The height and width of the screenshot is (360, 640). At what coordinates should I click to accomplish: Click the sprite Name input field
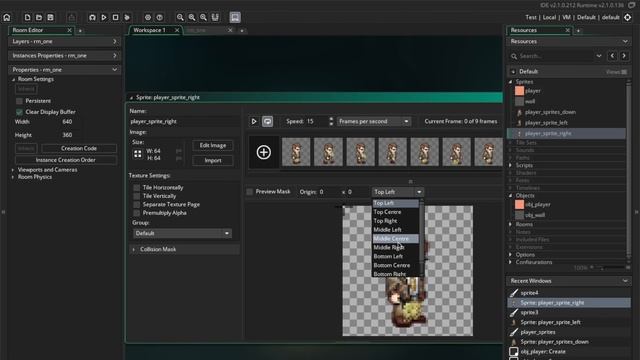click(184, 122)
